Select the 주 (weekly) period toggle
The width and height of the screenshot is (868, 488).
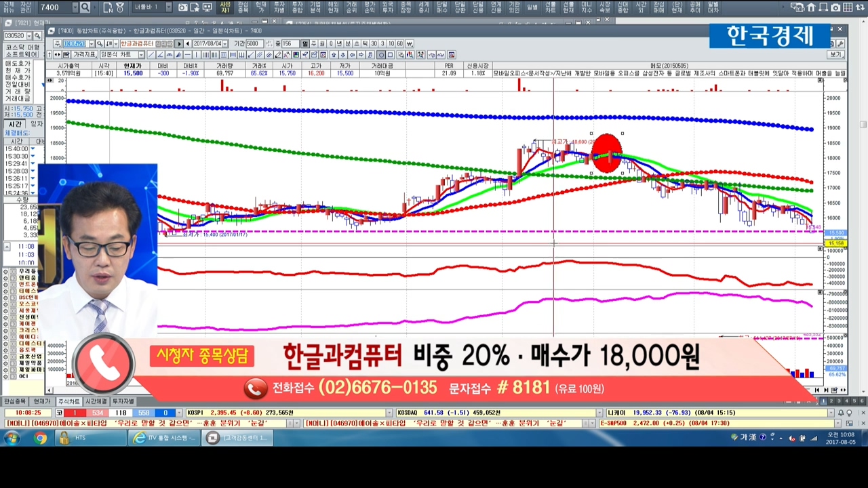(313, 43)
